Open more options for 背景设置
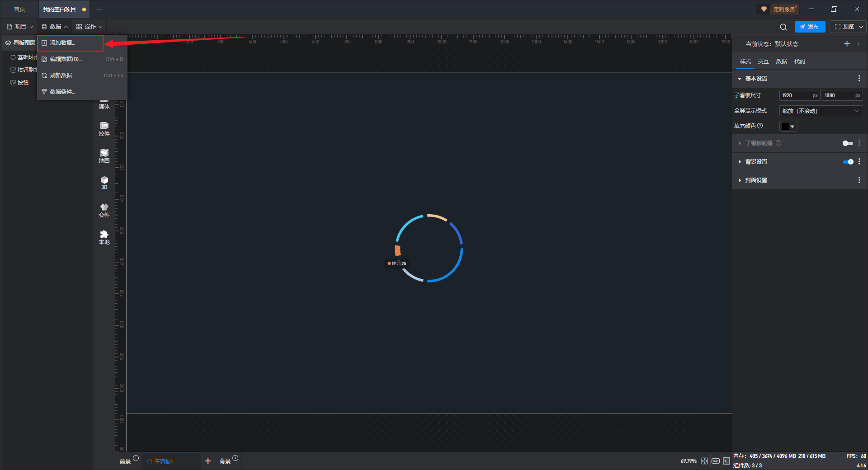The image size is (868, 470). pyautogui.click(x=859, y=162)
